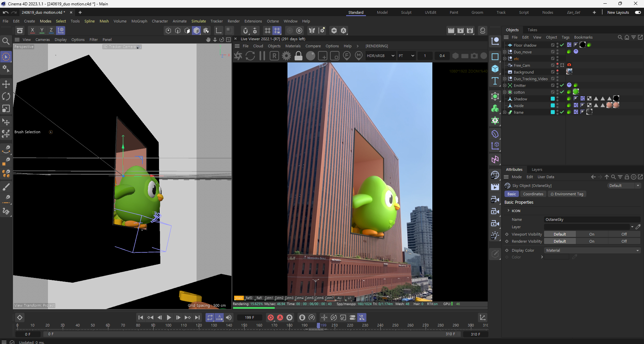Viewport: 644px width, 344px height.
Task: Click the Octane Live Viewer lock icon
Action: click(298, 56)
